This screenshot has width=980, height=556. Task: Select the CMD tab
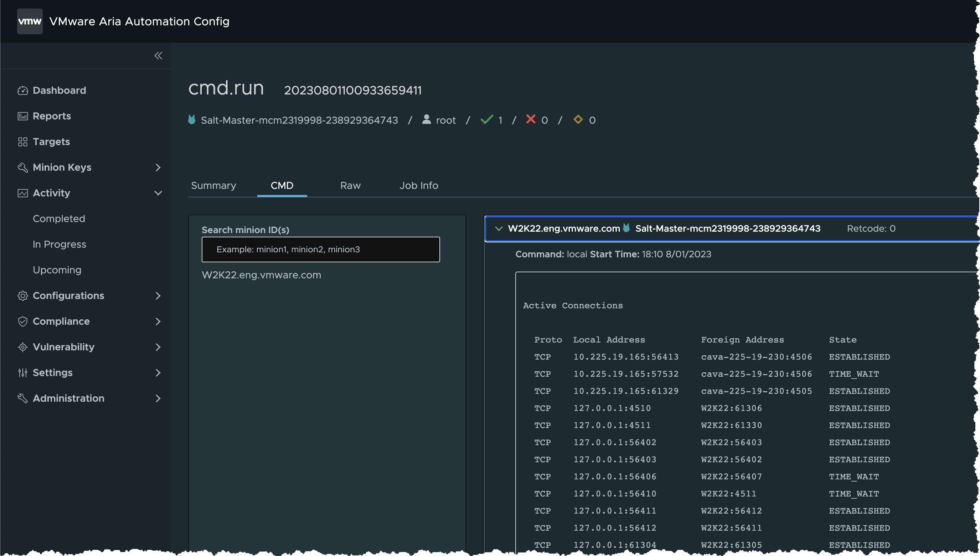click(282, 186)
